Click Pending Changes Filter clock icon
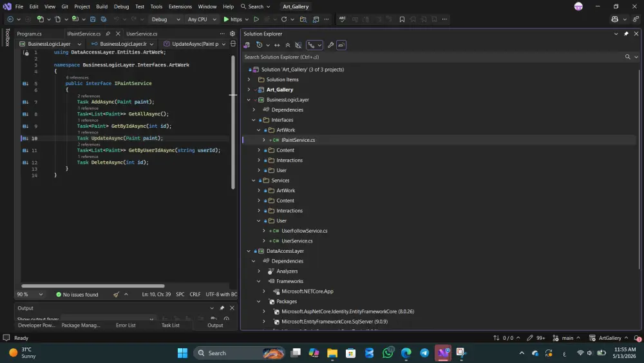644x363 pixels. click(x=259, y=45)
